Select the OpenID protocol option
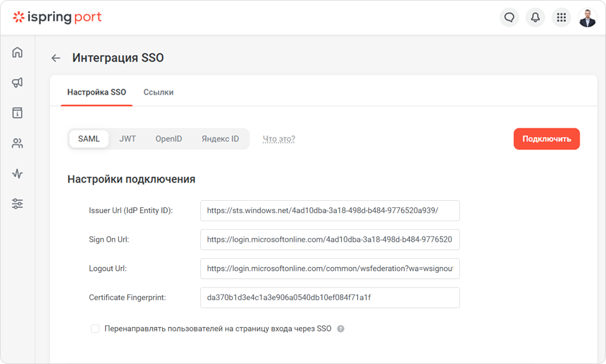 point(168,139)
